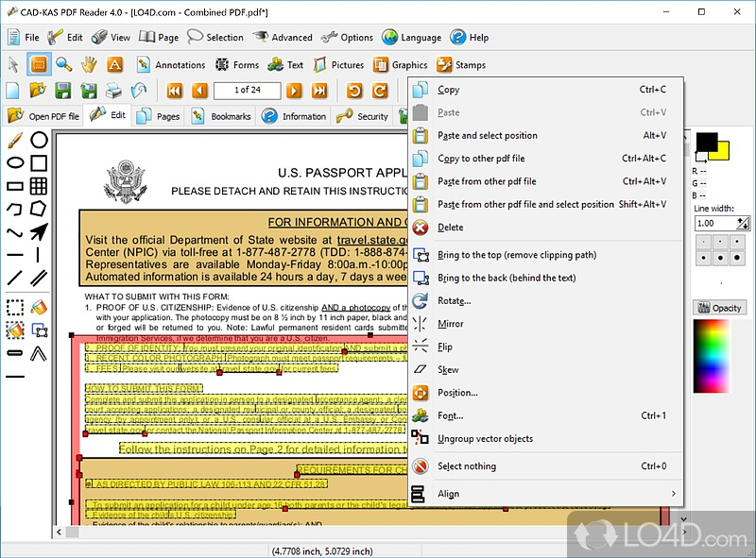This screenshot has height=558, width=756.
Task: Open the Annotations toolbar
Action: (x=171, y=64)
